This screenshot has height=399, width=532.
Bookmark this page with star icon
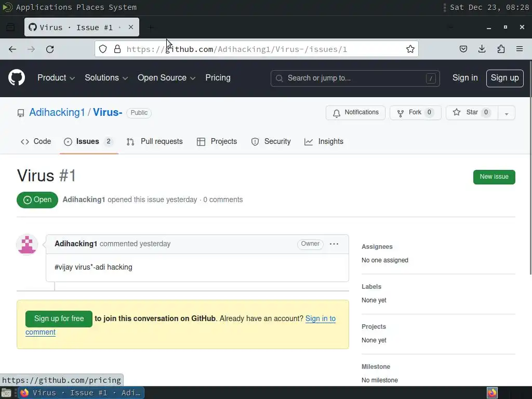pos(410,49)
